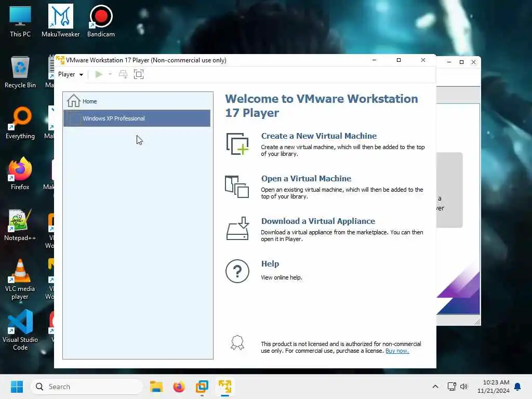Open File Explorer from the taskbar
Viewport: 532px width, 399px height.
(x=156, y=387)
